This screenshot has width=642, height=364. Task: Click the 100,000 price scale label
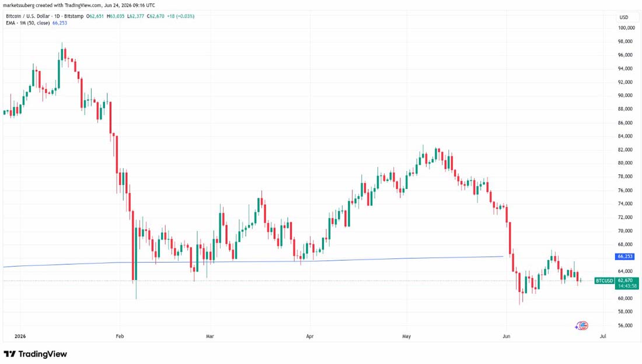626,28
